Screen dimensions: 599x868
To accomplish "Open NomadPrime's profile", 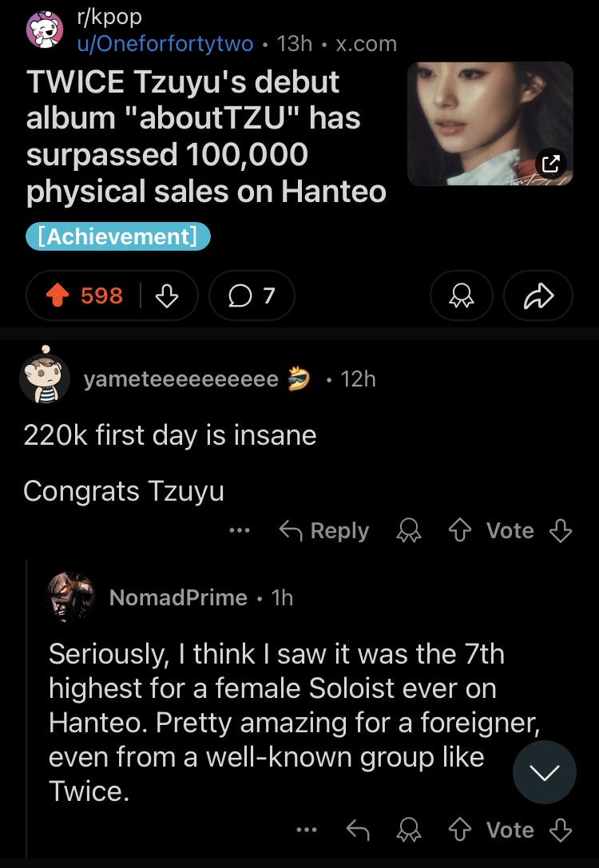I will click(177, 597).
